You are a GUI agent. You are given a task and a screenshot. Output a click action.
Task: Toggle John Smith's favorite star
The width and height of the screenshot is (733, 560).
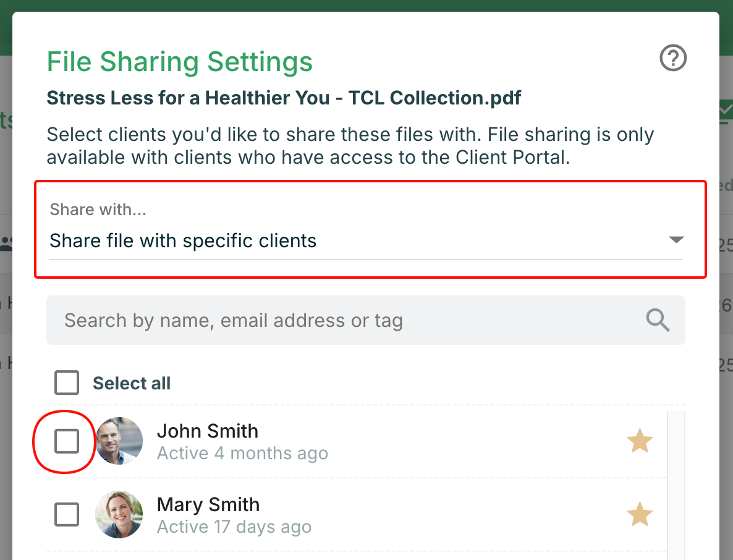[639, 441]
